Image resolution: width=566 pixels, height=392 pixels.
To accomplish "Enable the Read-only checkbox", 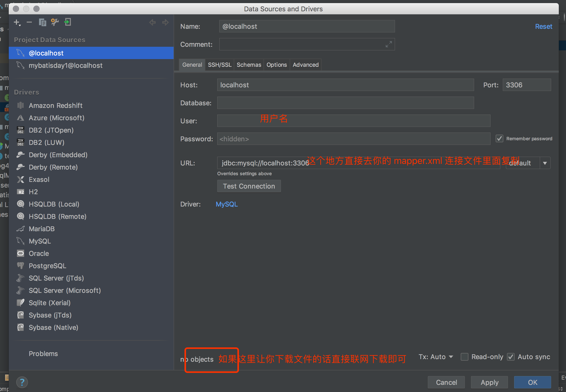I will point(464,357).
